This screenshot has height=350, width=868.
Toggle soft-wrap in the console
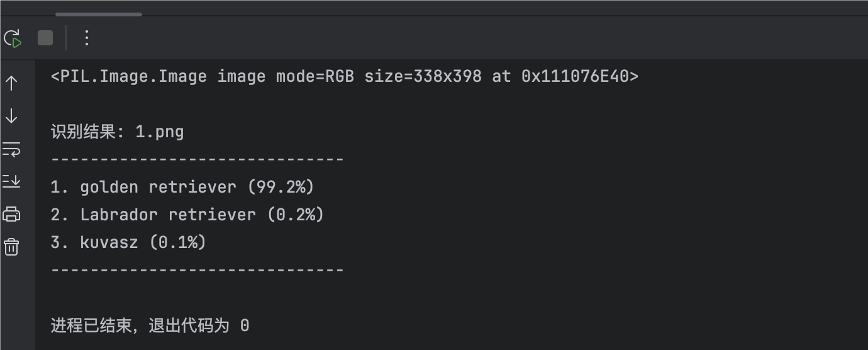tap(11, 149)
